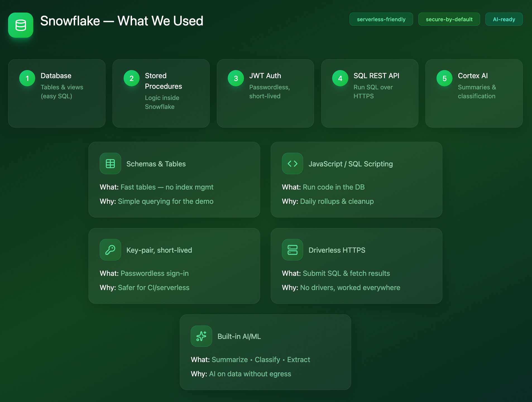Screen dimensions: 532x402
Task: Open the Stored Procedures step card
Action: click(x=161, y=93)
